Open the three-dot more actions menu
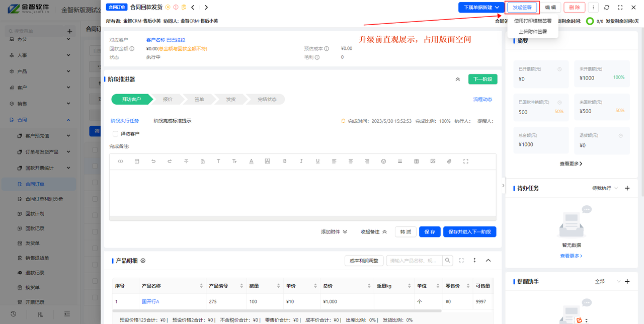The width and height of the screenshot is (644, 324). click(594, 8)
